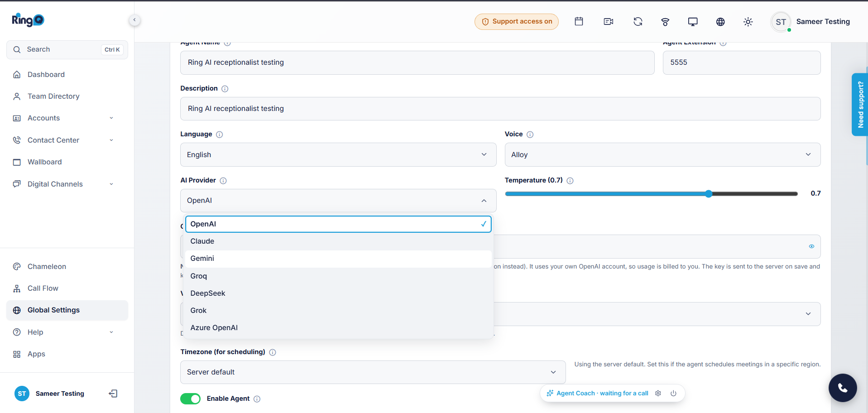Click the video camera icon
The image size is (868, 413).
[x=609, y=21]
